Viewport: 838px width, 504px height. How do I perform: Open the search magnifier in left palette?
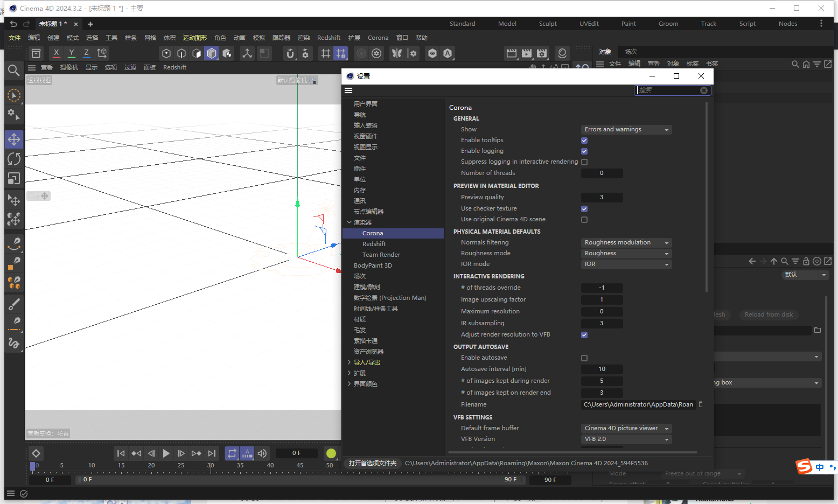14,70
